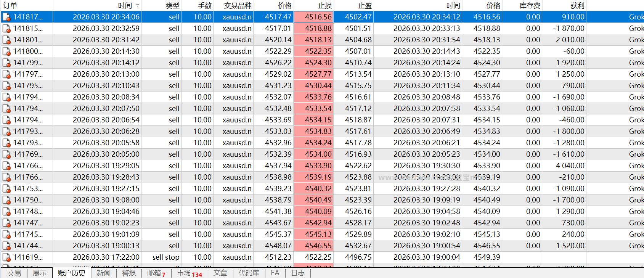
Task: Click the profit value 1 520.00
Action: coord(570,246)
